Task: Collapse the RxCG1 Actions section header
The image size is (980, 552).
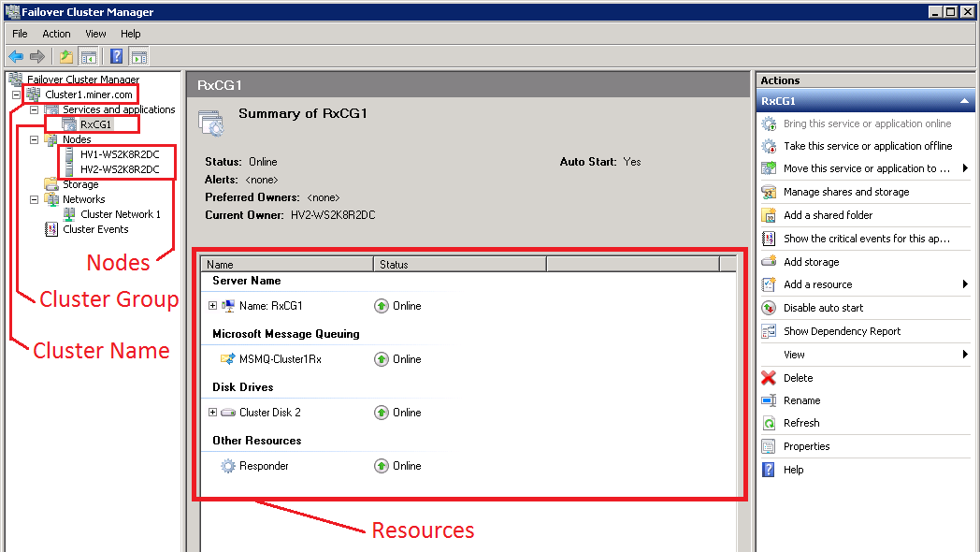Action: pyautogui.click(x=964, y=101)
